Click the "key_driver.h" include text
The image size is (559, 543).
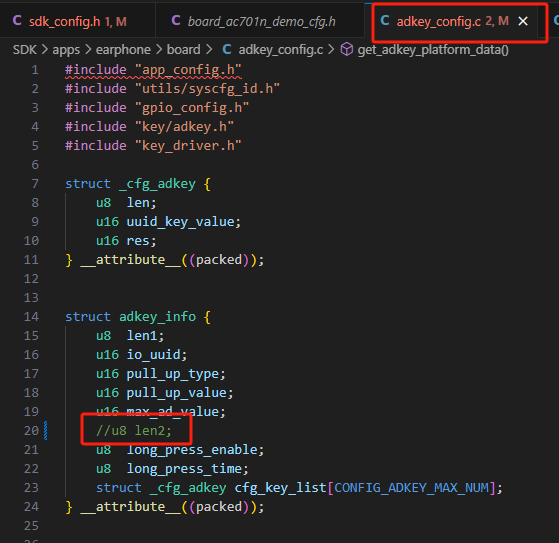(188, 145)
